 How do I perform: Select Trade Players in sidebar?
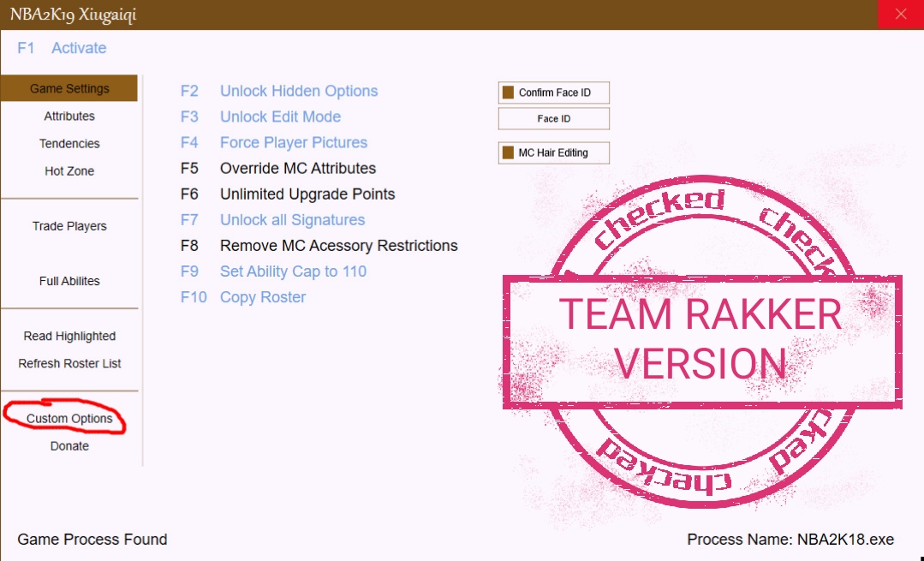tap(69, 226)
